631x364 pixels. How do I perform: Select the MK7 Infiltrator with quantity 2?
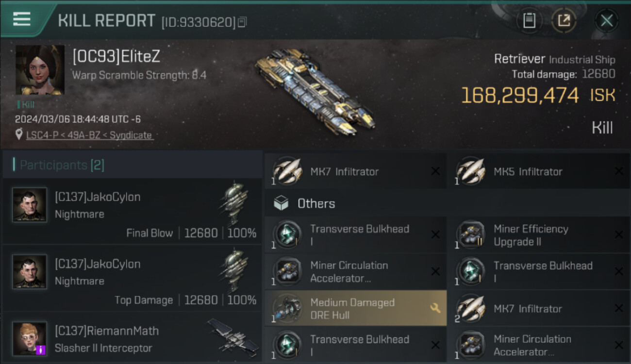click(539, 309)
